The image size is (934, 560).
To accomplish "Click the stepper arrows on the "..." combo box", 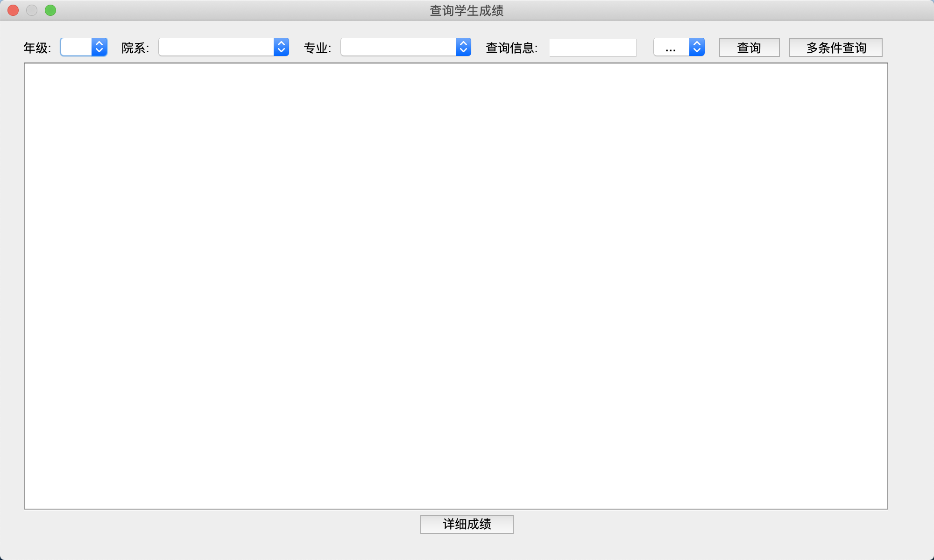I will pyautogui.click(x=696, y=47).
